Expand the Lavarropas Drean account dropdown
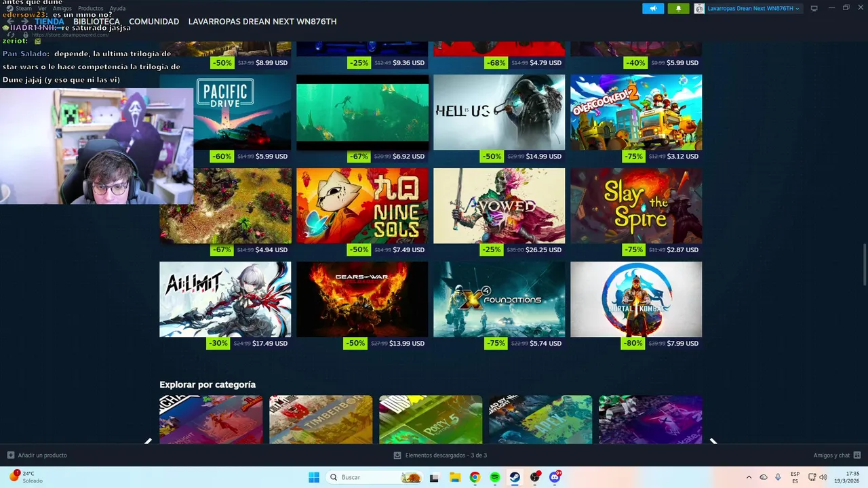 click(x=753, y=9)
